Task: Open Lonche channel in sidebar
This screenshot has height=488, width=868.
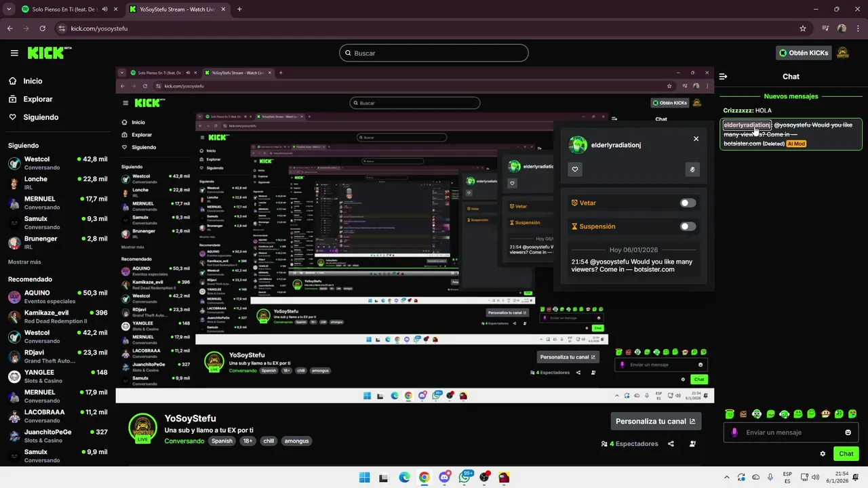Action: pyautogui.click(x=58, y=183)
